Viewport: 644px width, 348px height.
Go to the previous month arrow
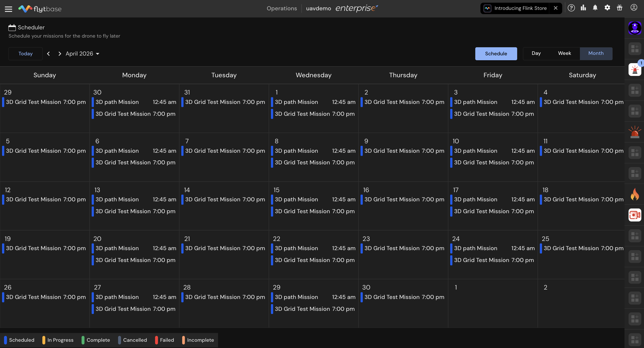pos(48,54)
